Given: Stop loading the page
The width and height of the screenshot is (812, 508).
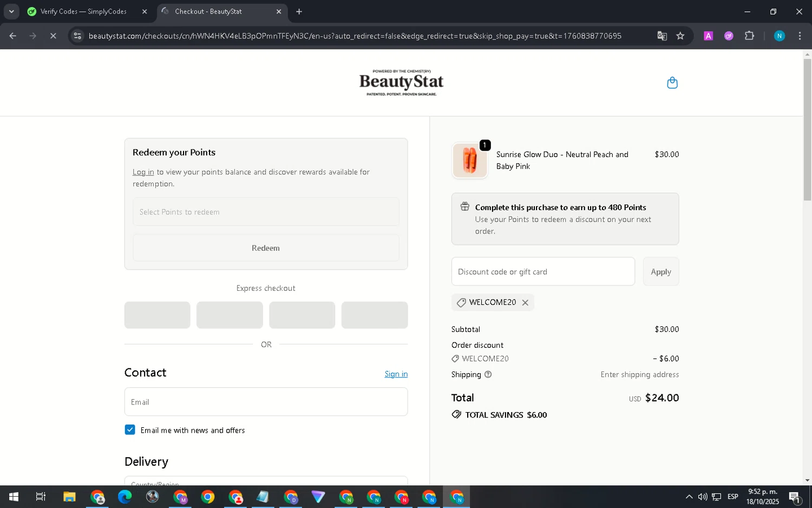Looking at the screenshot, I should tap(53, 36).
